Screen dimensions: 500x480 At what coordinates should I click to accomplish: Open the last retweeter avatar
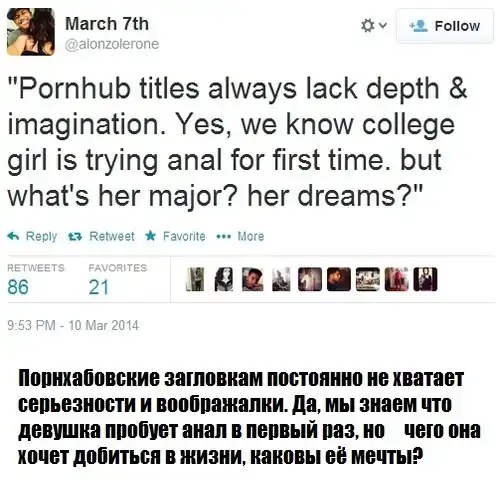coord(425,279)
